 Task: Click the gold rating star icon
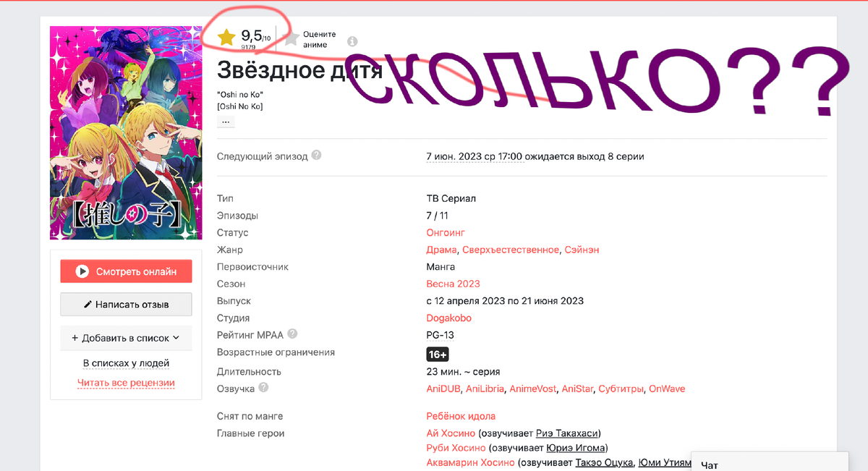[x=227, y=38]
